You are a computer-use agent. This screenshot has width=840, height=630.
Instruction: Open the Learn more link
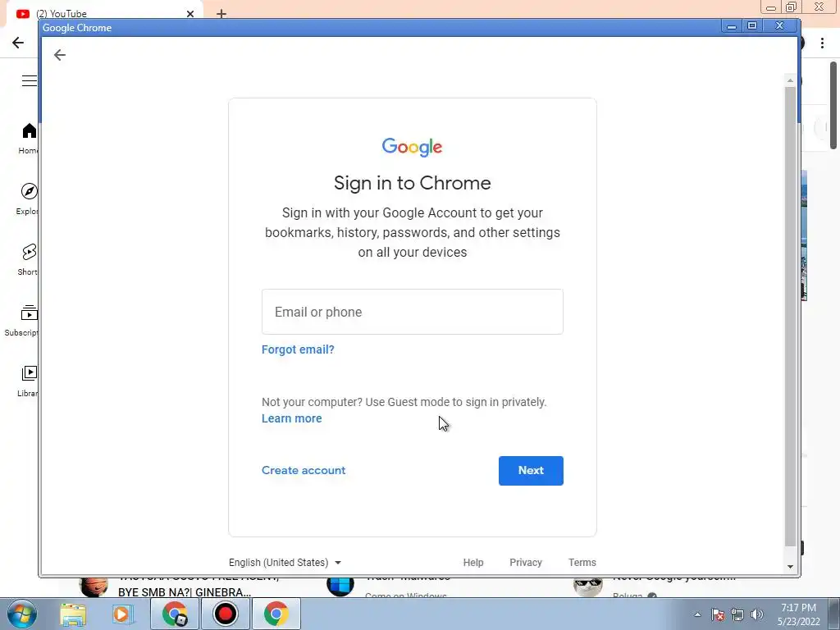291,418
